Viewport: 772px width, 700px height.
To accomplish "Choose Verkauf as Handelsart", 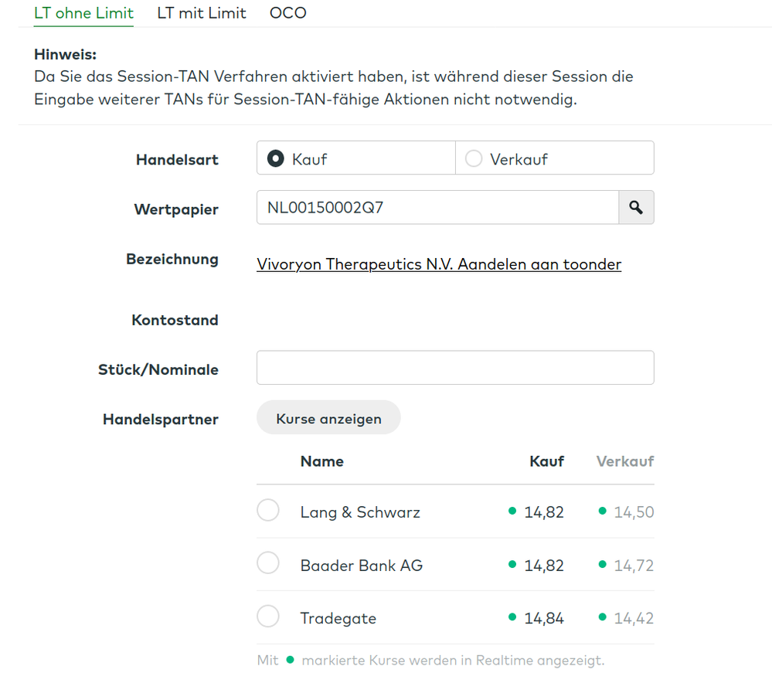I will pos(474,158).
